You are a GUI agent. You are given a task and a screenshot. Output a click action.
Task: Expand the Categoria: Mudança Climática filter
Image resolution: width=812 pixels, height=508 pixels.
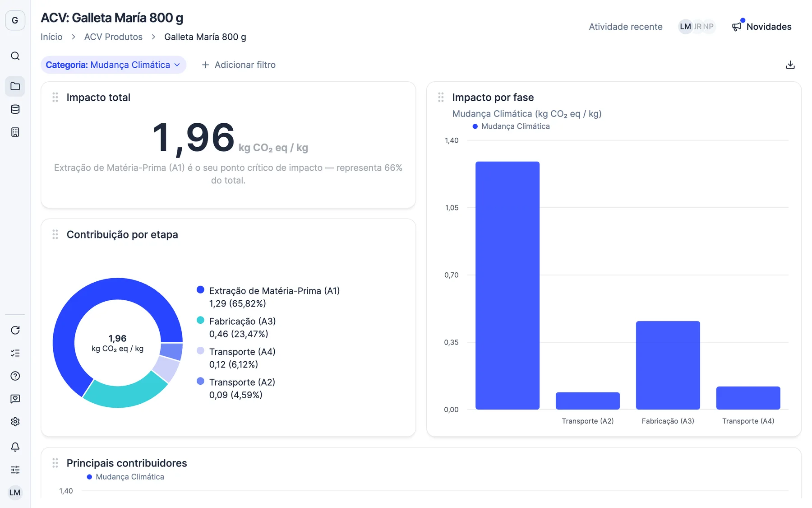point(113,65)
